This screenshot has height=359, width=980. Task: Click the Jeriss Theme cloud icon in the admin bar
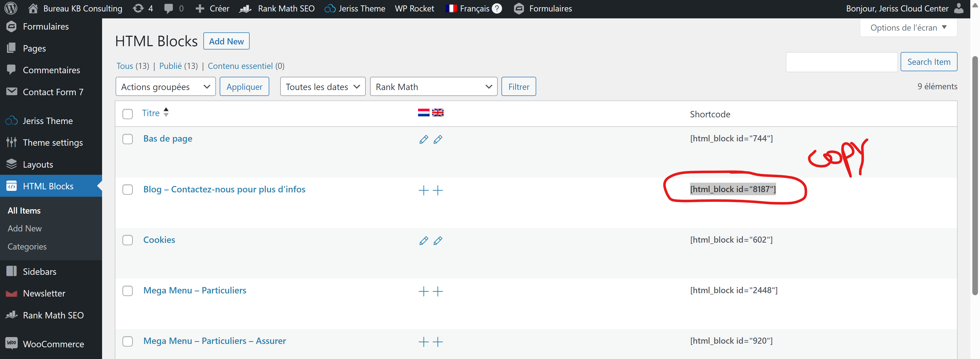pyautogui.click(x=330, y=8)
